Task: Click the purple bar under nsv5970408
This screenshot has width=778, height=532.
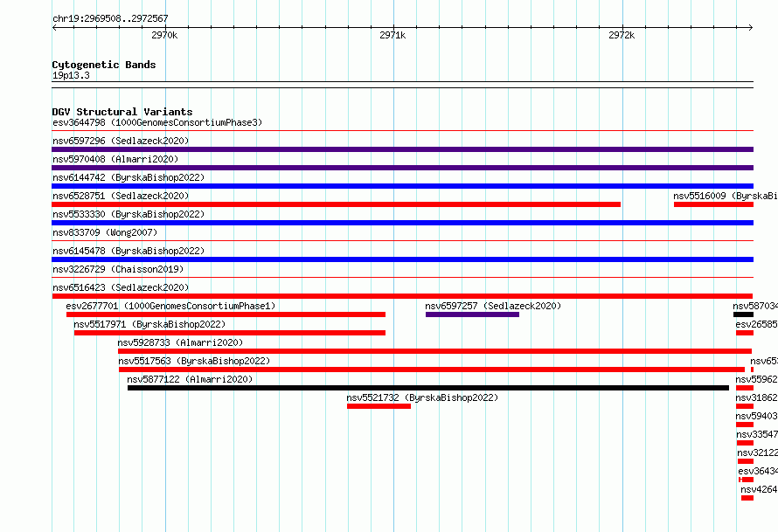Action: [402, 168]
